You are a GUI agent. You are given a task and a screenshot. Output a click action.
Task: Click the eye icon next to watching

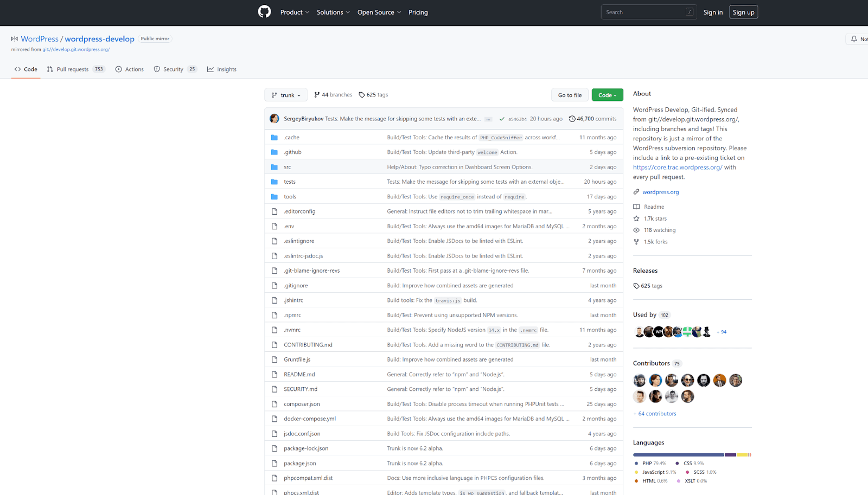(636, 230)
